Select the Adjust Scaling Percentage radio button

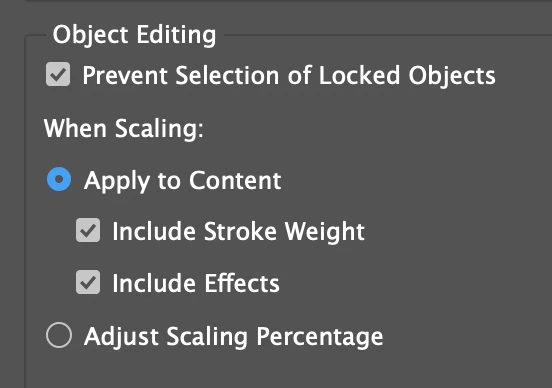[x=59, y=335]
